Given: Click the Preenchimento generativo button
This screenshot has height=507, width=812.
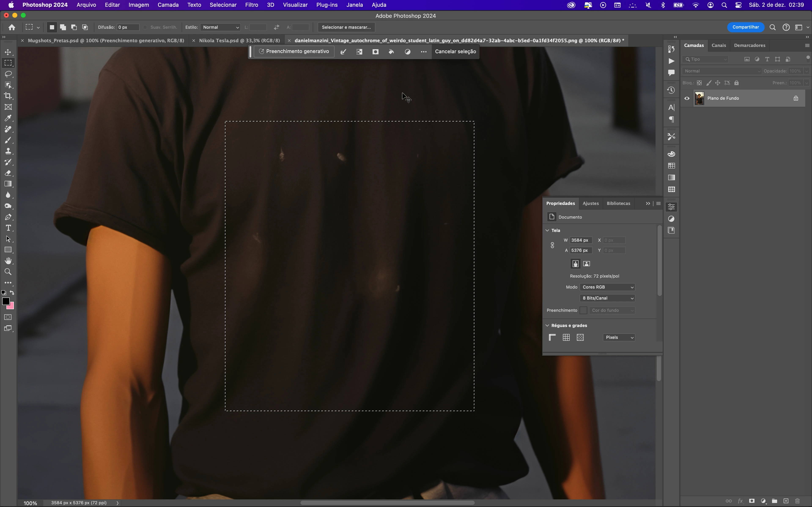Looking at the screenshot, I should click(x=294, y=51).
